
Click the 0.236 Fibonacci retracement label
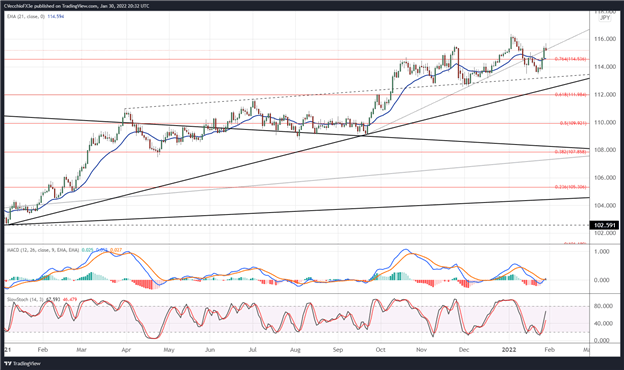570,187
